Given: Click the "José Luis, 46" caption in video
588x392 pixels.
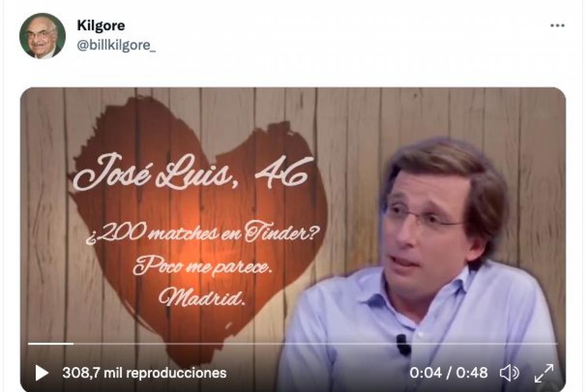Looking at the screenshot, I should 193,172.
